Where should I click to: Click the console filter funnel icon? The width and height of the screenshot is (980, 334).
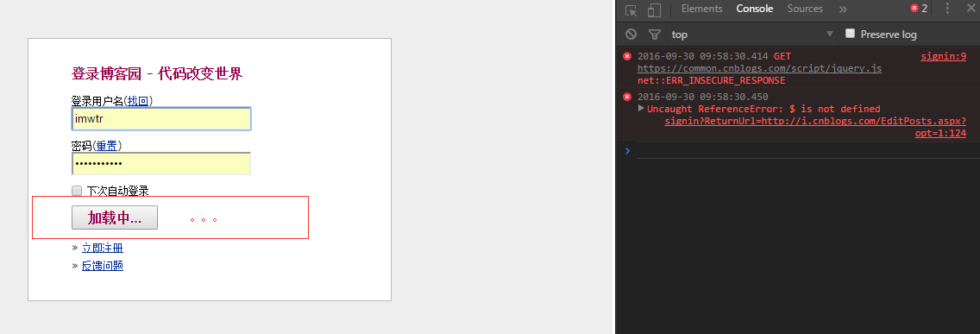click(654, 35)
